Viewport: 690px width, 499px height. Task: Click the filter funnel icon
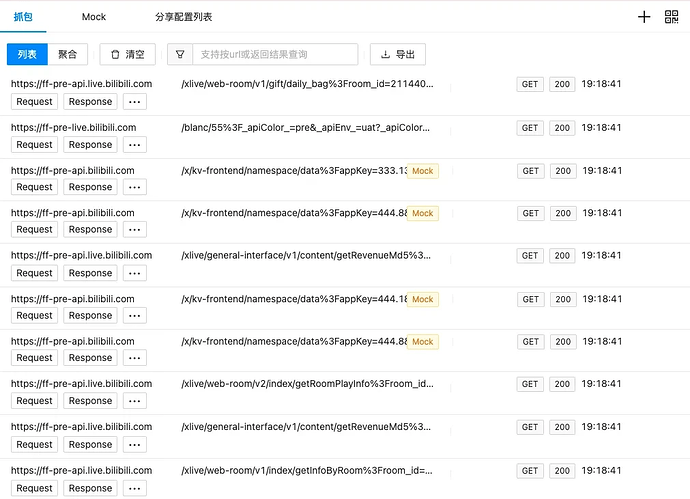(x=180, y=55)
